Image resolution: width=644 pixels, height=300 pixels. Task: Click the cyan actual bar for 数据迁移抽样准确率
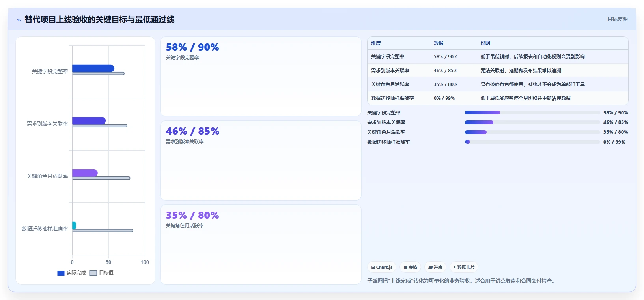tap(74, 225)
